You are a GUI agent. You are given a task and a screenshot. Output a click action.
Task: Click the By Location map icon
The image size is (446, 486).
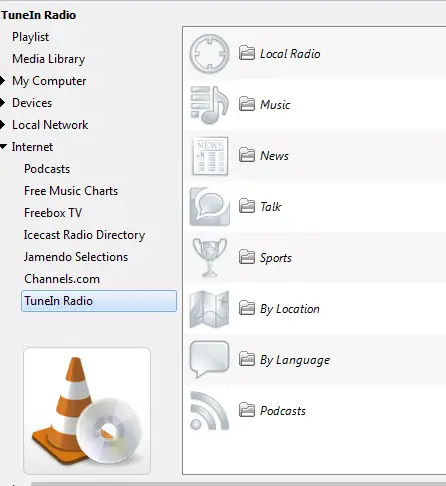click(x=209, y=309)
